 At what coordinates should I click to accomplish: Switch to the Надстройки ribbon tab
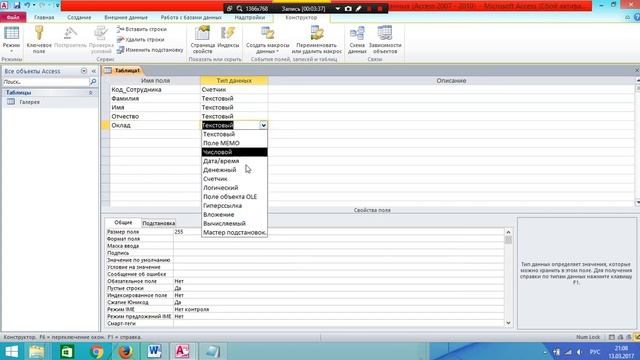(x=249, y=18)
